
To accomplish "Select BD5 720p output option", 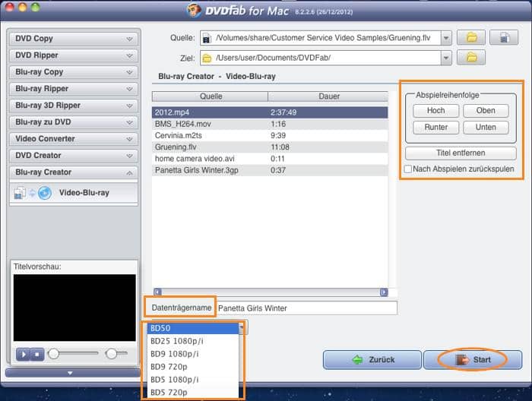I will pos(193,392).
